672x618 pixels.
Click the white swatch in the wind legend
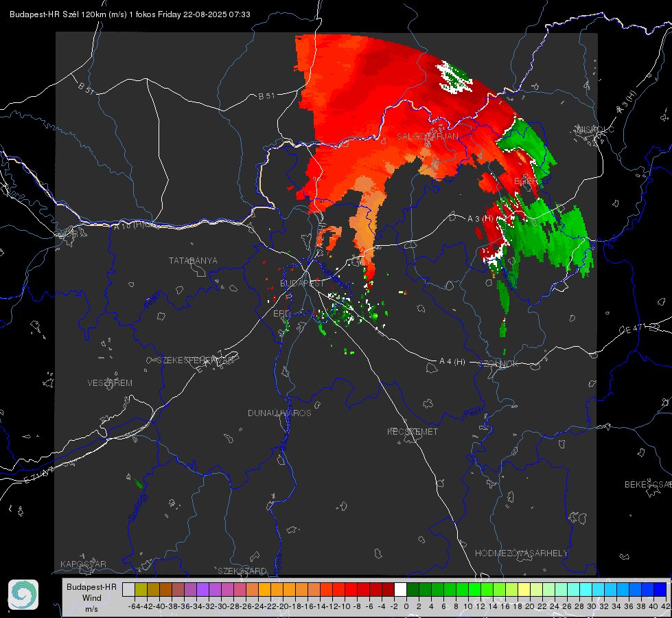click(400, 589)
